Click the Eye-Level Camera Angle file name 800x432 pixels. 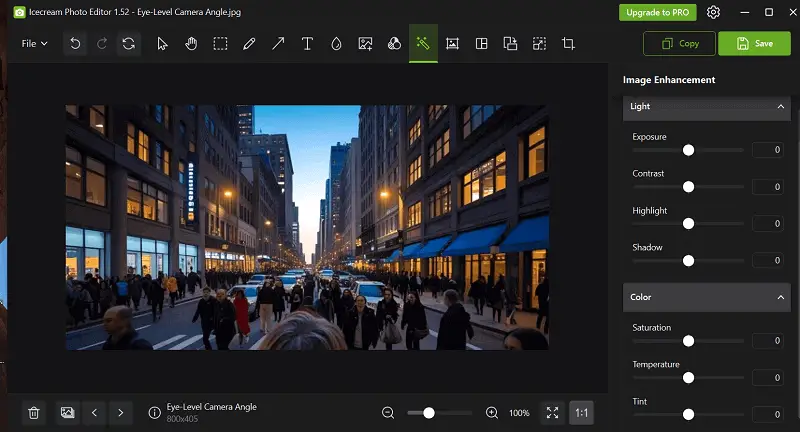point(212,407)
